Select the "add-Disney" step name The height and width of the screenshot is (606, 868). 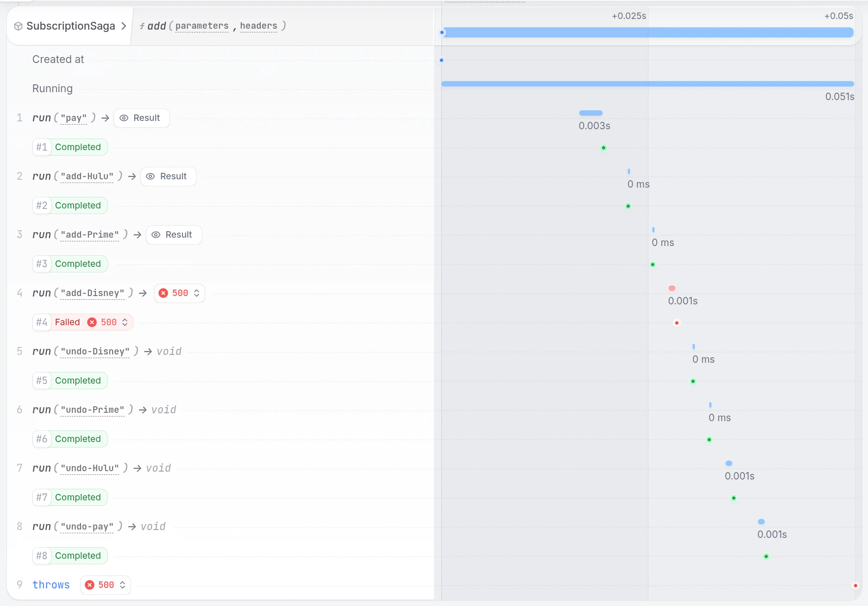click(x=92, y=293)
